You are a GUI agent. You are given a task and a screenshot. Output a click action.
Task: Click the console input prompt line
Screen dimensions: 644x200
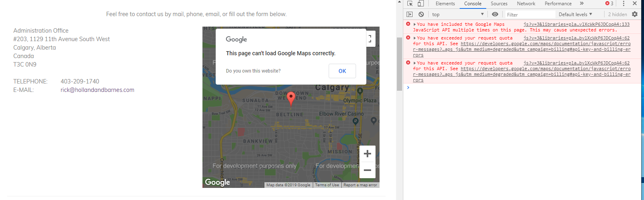pyautogui.click(x=522, y=87)
